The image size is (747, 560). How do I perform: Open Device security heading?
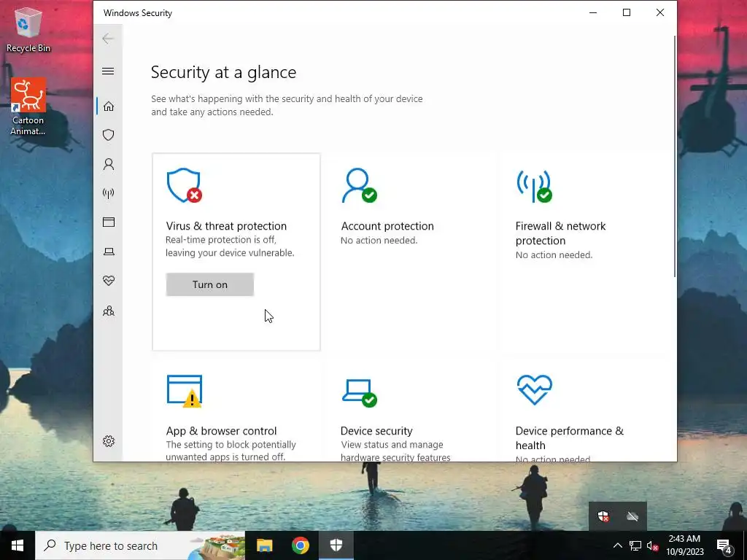click(x=376, y=430)
